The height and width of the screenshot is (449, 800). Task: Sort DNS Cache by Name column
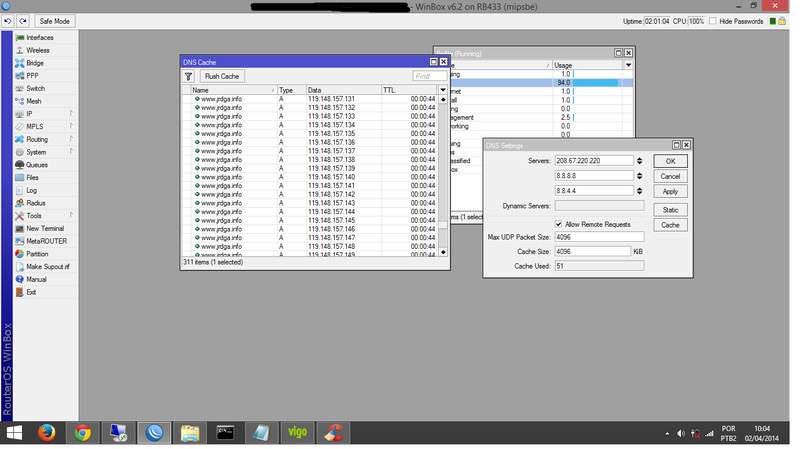pos(233,90)
